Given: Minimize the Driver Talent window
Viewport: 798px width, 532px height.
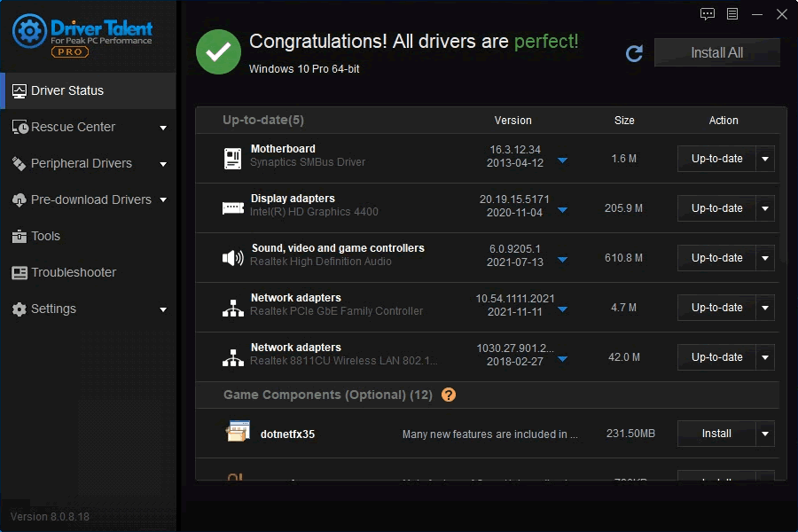Looking at the screenshot, I should 757,14.
